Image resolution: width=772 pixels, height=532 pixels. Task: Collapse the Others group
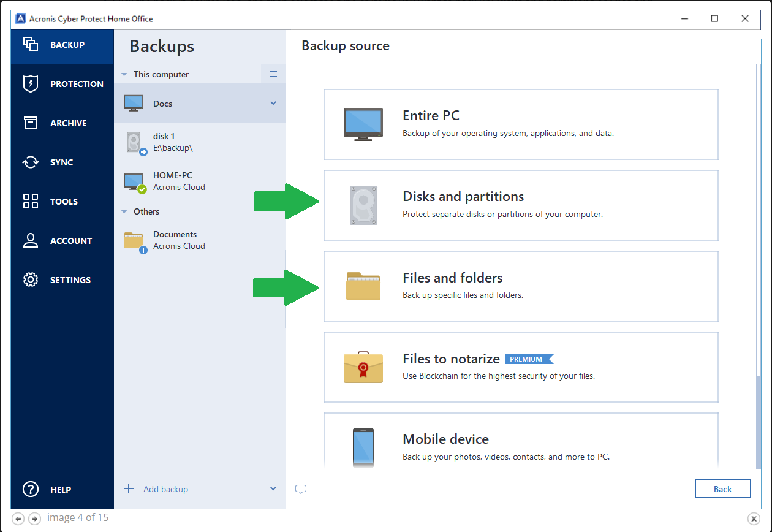coord(124,211)
